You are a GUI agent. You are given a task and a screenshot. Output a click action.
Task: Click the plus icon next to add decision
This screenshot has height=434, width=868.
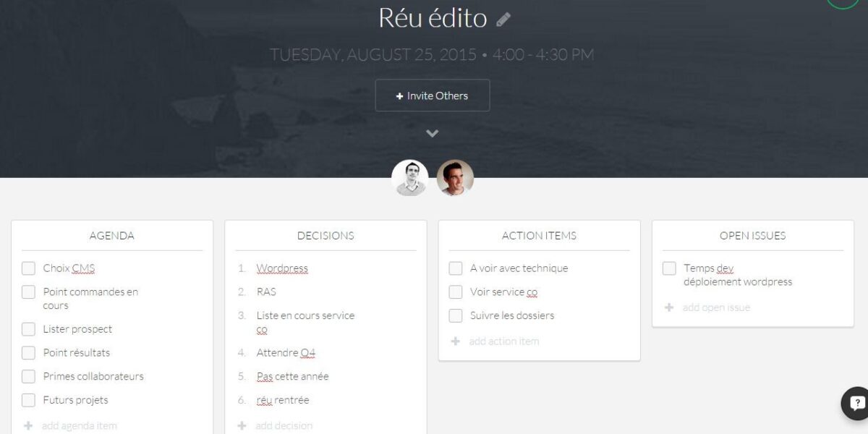point(242,426)
